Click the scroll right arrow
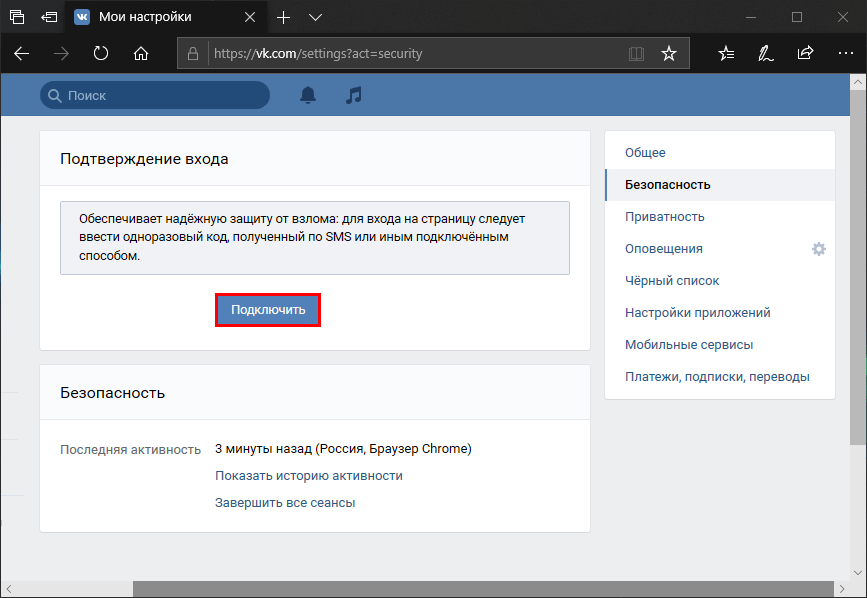 tap(842, 589)
